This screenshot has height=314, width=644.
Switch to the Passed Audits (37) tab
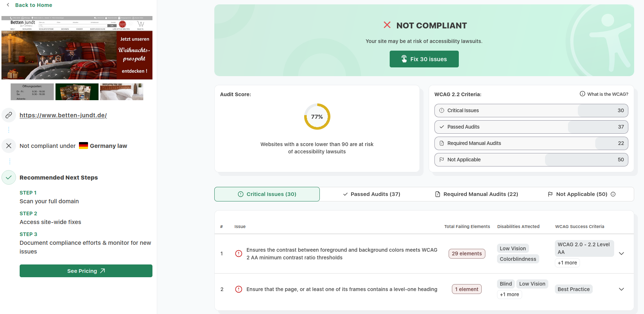(371, 194)
